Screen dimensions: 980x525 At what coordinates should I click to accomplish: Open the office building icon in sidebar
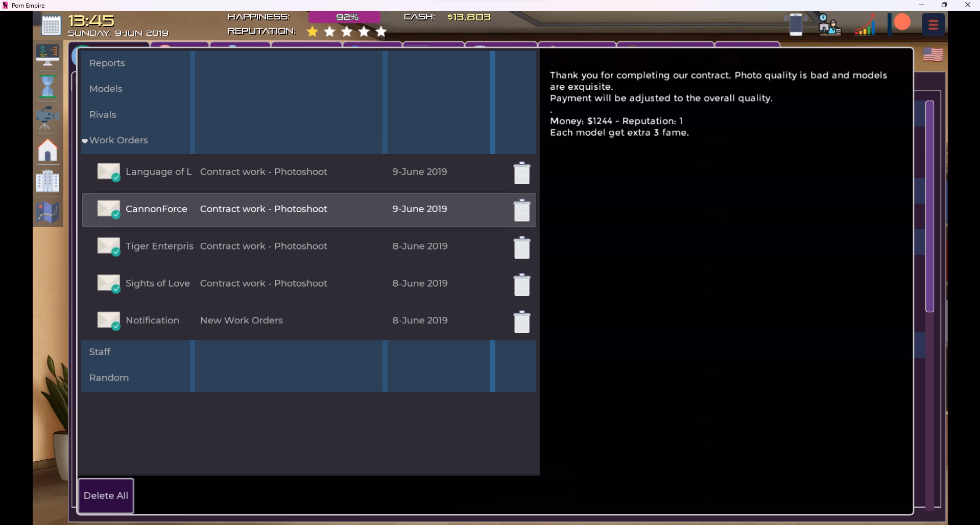47,181
